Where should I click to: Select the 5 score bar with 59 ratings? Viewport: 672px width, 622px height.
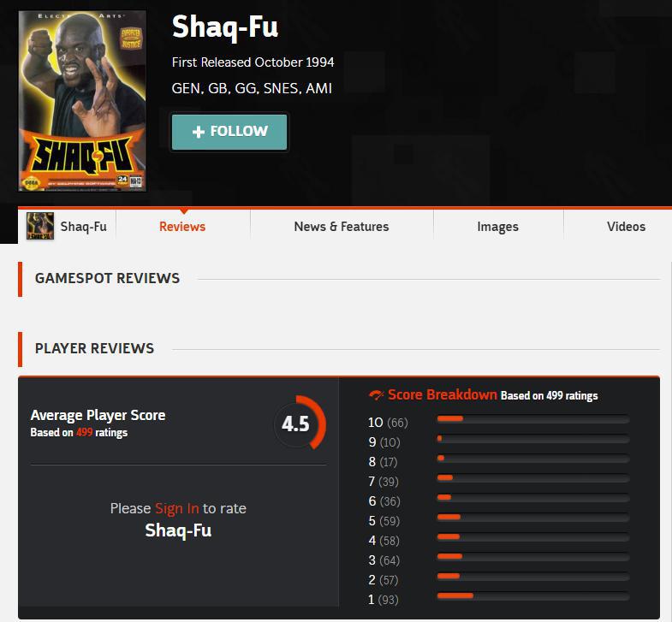click(x=533, y=517)
